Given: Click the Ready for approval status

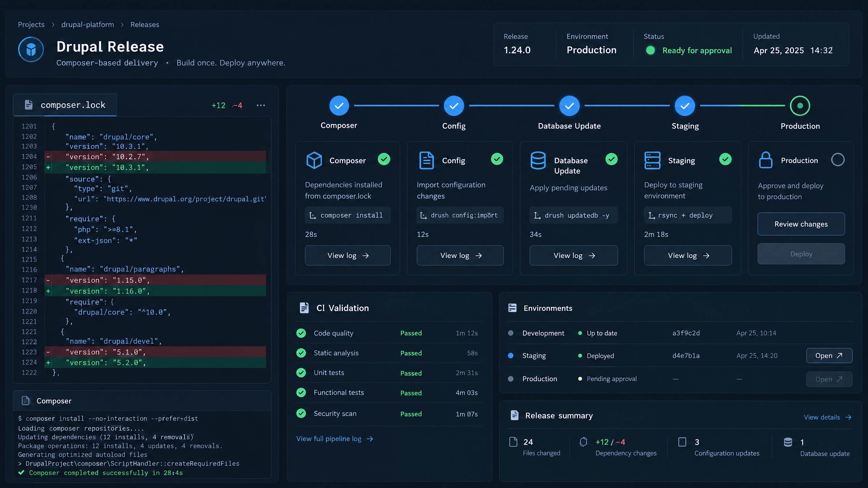Looking at the screenshot, I should [689, 50].
